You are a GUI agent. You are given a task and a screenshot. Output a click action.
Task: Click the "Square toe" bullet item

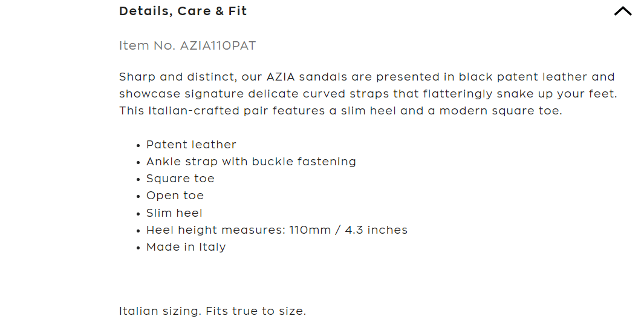pos(180,179)
